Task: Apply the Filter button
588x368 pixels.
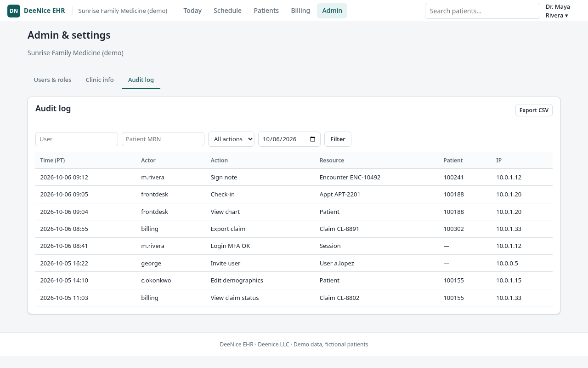Action: pyautogui.click(x=338, y=139)
